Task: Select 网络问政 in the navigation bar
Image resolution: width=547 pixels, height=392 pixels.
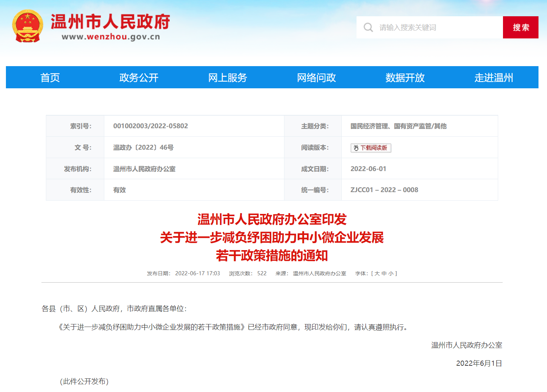Action: tap(316, 78)
